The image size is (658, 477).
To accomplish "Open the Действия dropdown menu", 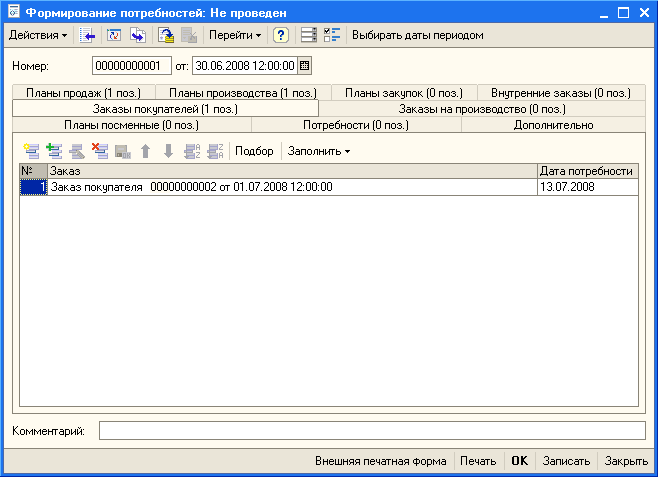I will 38,35.
